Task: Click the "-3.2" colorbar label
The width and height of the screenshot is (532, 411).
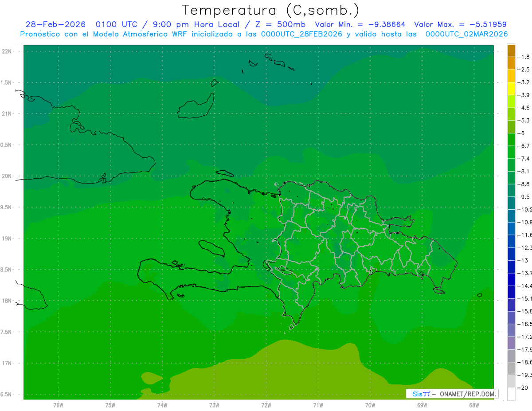Action: pos(524,82)
